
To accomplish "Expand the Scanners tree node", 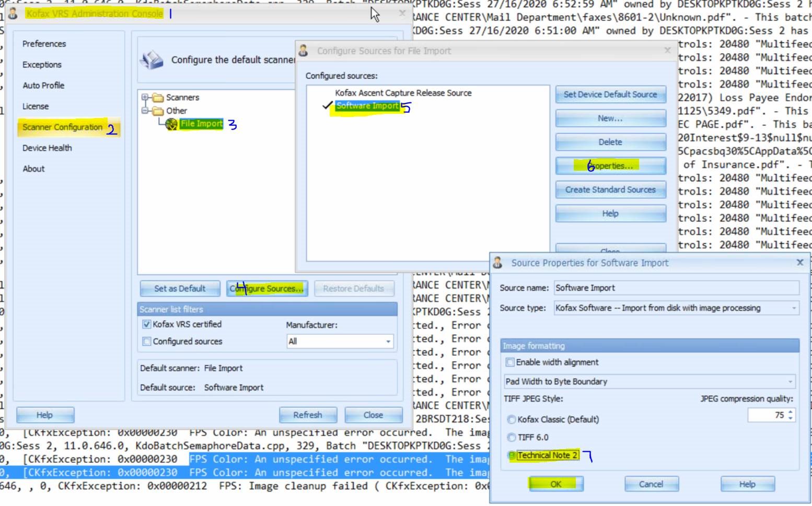I will coord(145,97).
